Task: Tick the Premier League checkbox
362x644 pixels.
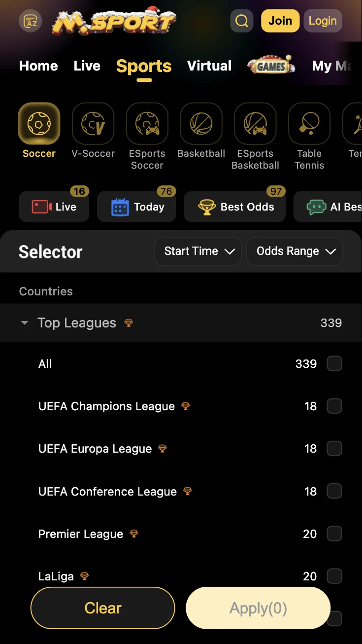Action: pos(334,534)
